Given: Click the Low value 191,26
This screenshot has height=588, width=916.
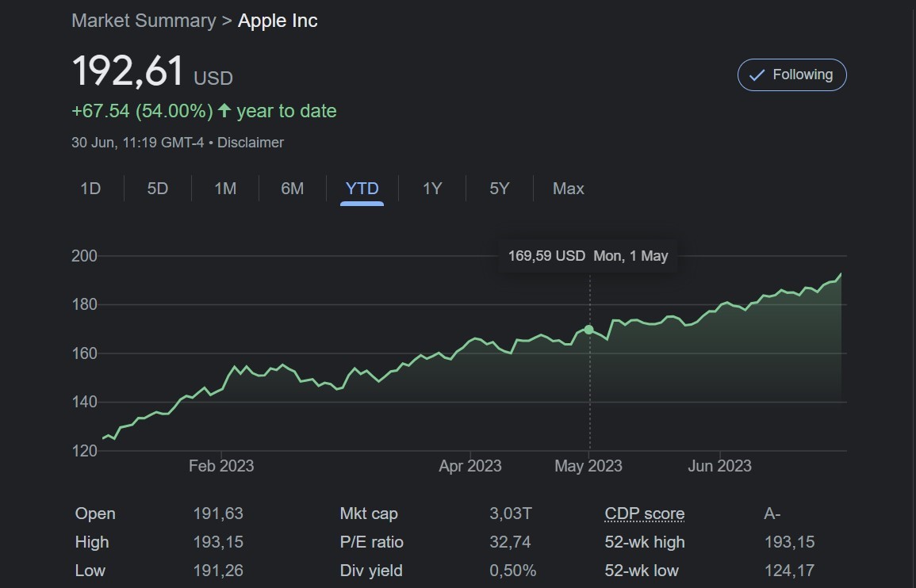Looking at the screenshot, I should [x=218, y=571].
